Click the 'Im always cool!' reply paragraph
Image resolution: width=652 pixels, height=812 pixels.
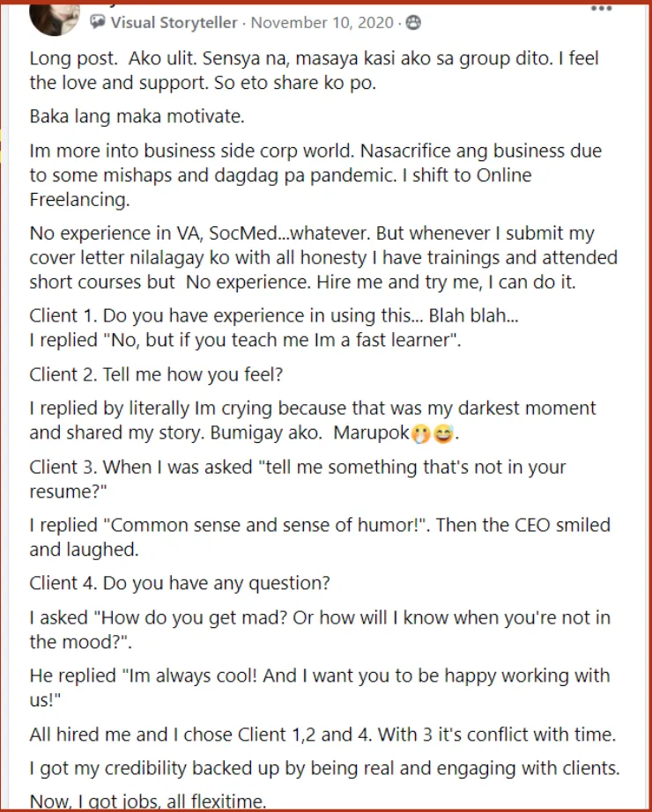tap(320, 687)
